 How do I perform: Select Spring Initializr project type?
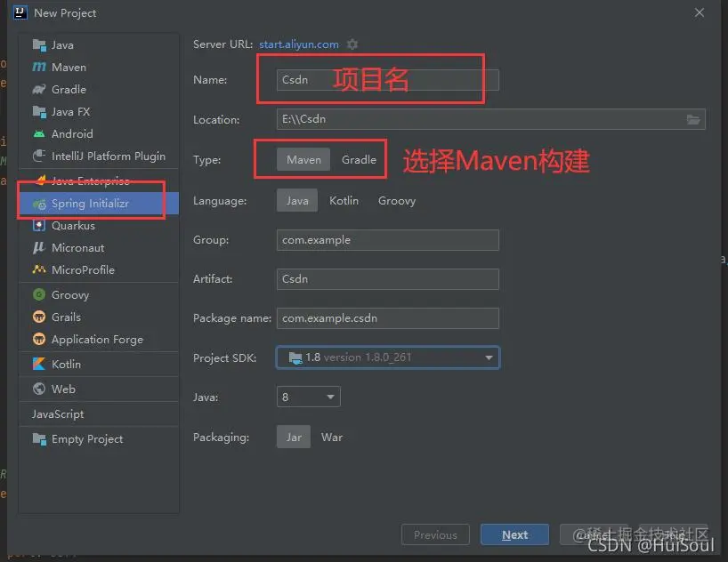point(99,204)
